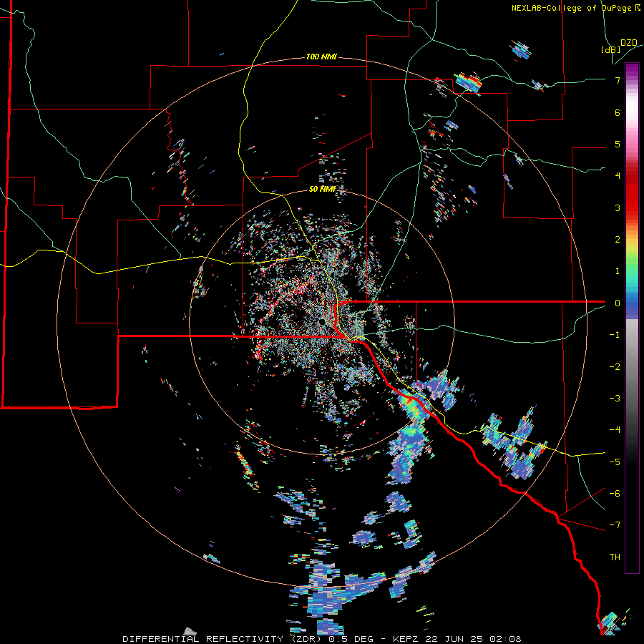Click the 2 dB value on color scale
Screen dimensions: 644x644
click(x=618, y=240)
